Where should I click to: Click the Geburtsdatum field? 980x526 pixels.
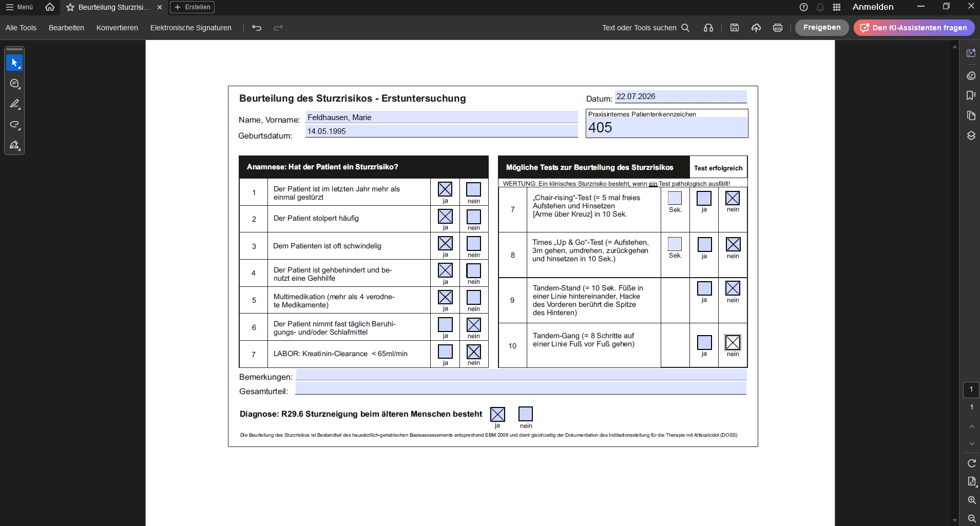tap(441, 131)
